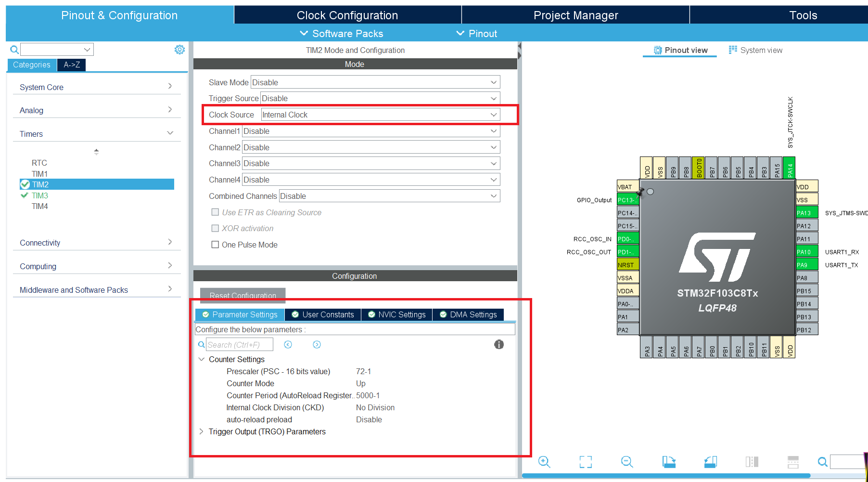Viewport: 868px width, 482px height.
Task: Rotate the chip view counter-clockwise
Action: [x=711, y=462]
